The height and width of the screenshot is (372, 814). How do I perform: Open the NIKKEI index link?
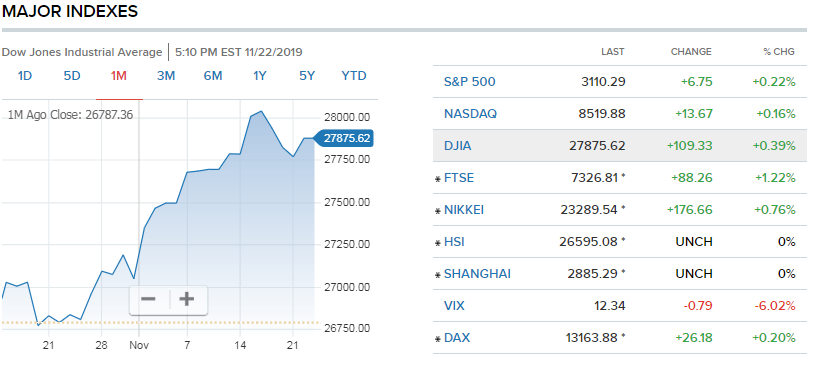[464, 210]
